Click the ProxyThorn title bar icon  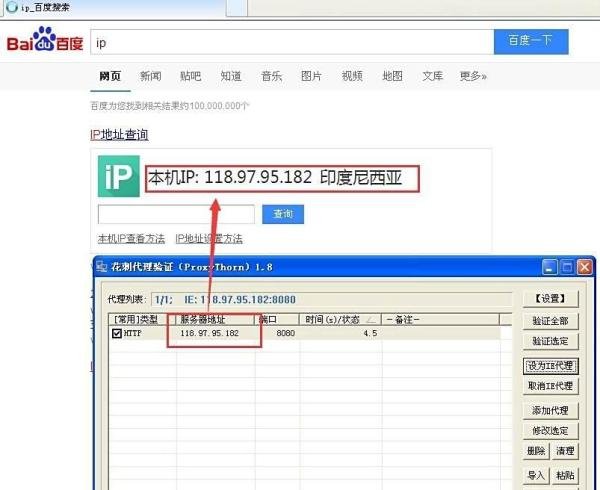pos(101,266)
